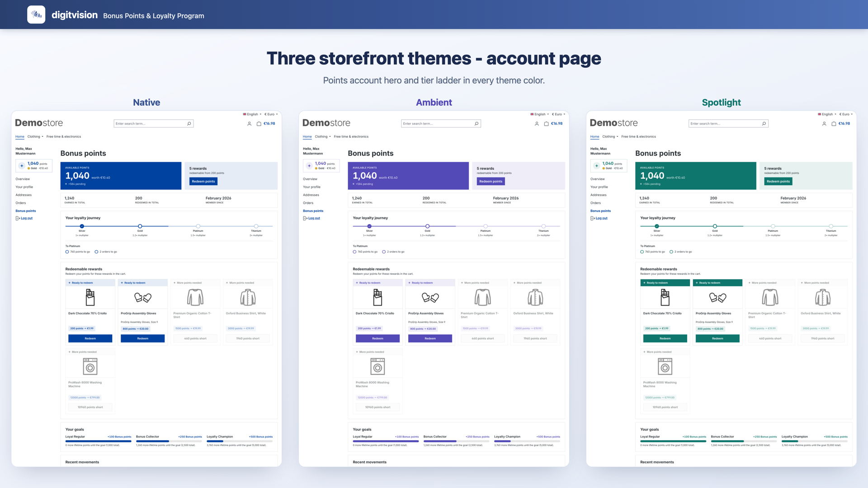Image resolution: width=868 pixels, height=488 pixels.
Task: Open shopping cart icon in Spotlight theme
Action: 834,123
